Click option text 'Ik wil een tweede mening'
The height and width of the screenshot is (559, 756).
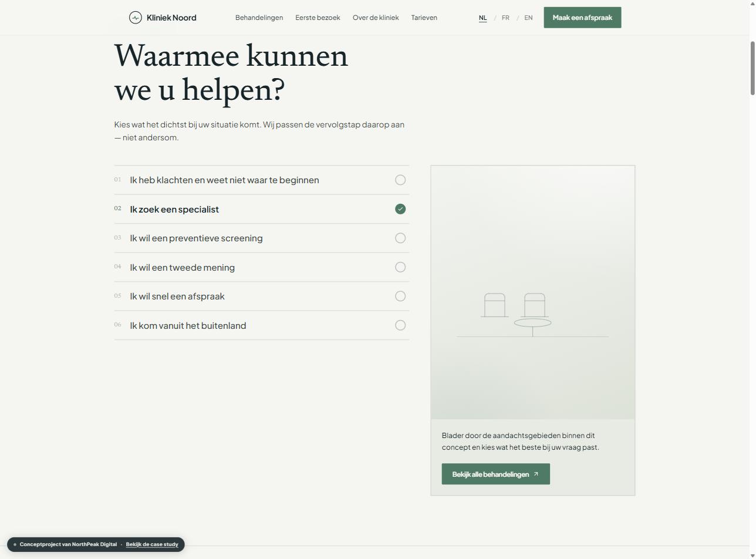(182, 267)
